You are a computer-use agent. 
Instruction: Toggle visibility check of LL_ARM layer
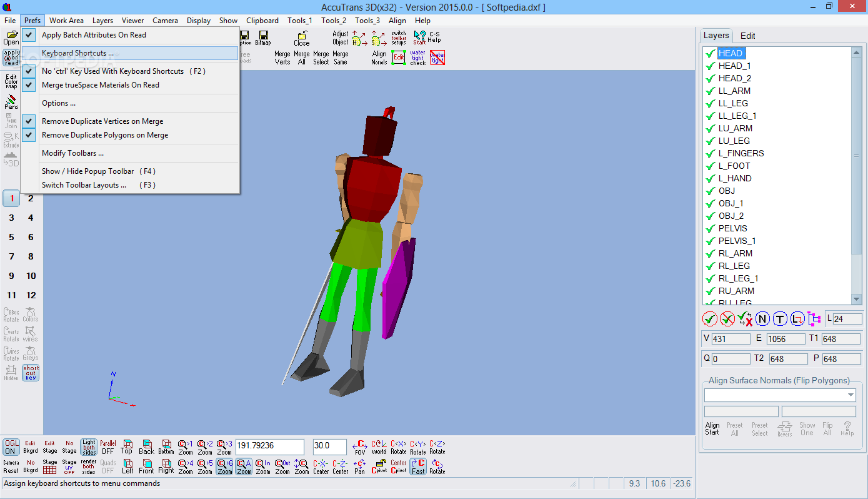click(x=710, y=91)
